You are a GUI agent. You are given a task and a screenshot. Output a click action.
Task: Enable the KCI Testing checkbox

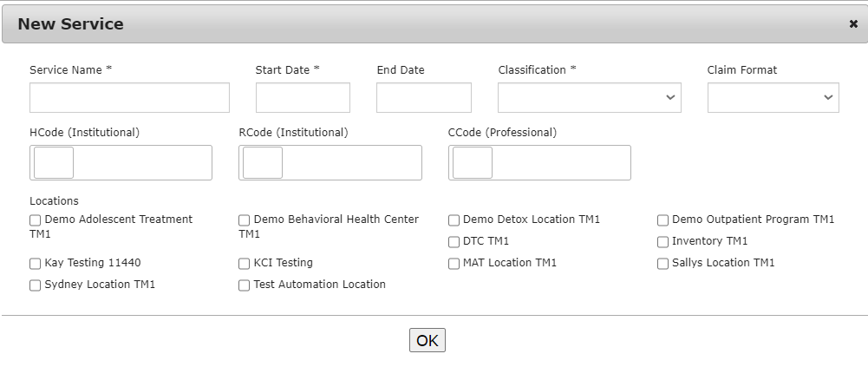245,264
